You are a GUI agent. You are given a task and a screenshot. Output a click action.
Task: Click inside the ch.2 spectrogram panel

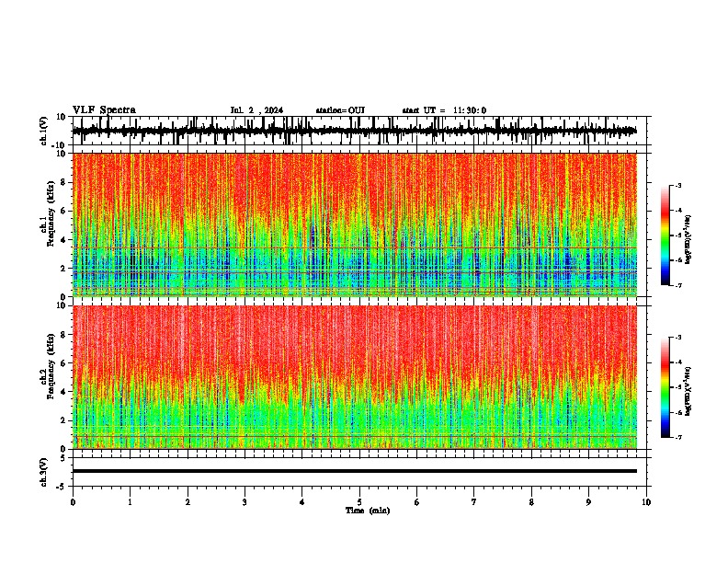tap(355, 377)
